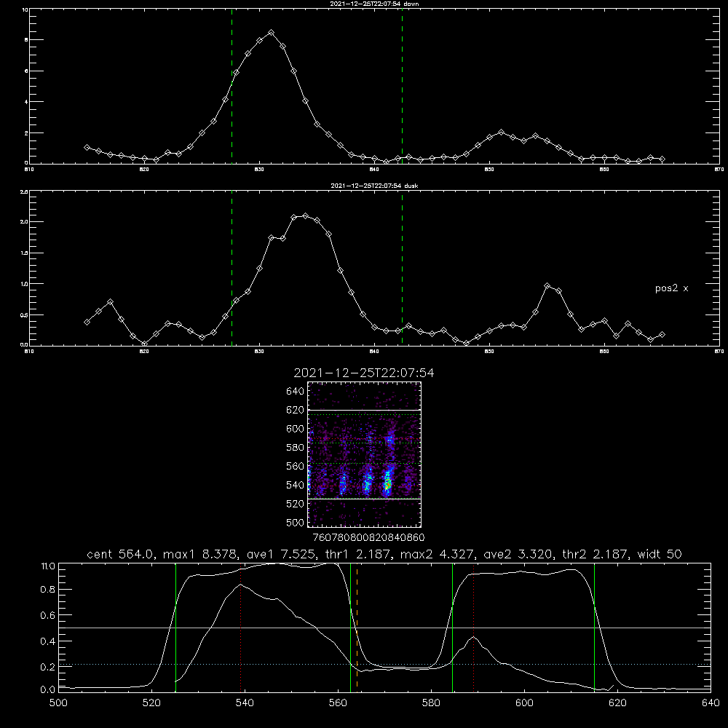728x728 pixels.
Task: Select the 'widt 50' value in stats line
Action: coord(660,554)
